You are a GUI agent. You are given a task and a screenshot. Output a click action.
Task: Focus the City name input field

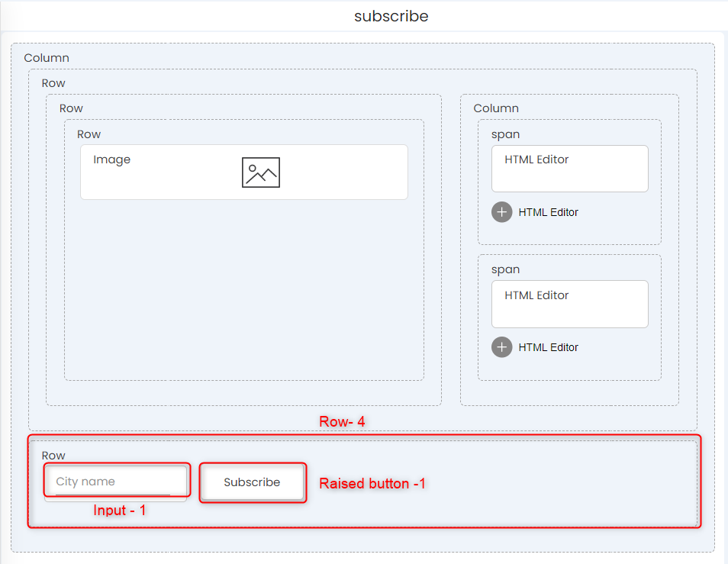(x=113, y=482)
